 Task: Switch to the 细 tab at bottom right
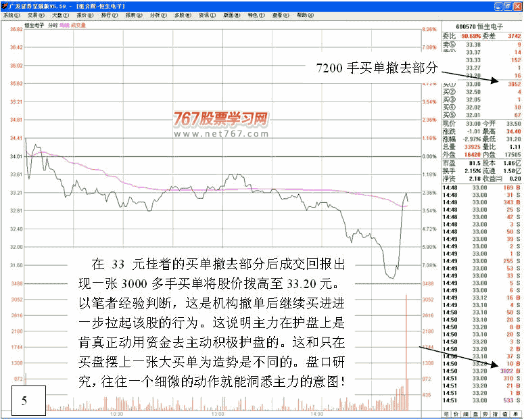pyautogui.click(x=466, y=414)
